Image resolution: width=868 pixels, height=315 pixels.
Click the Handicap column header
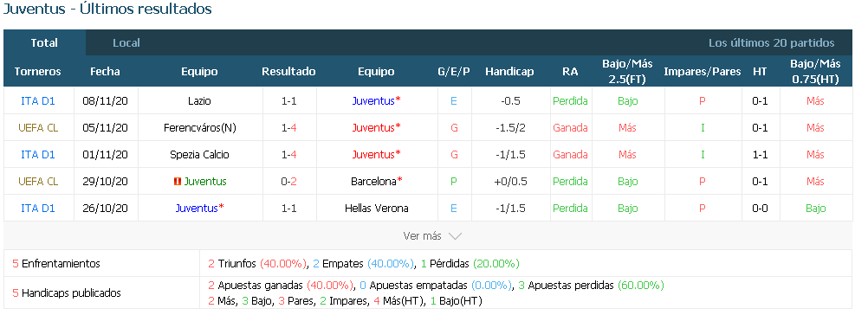(510, 71)
